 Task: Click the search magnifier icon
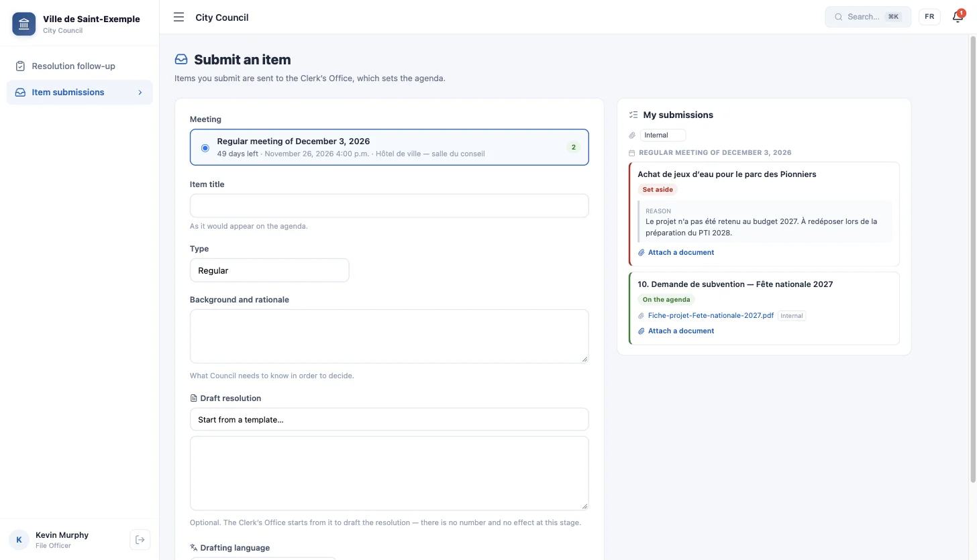point(839,17)
